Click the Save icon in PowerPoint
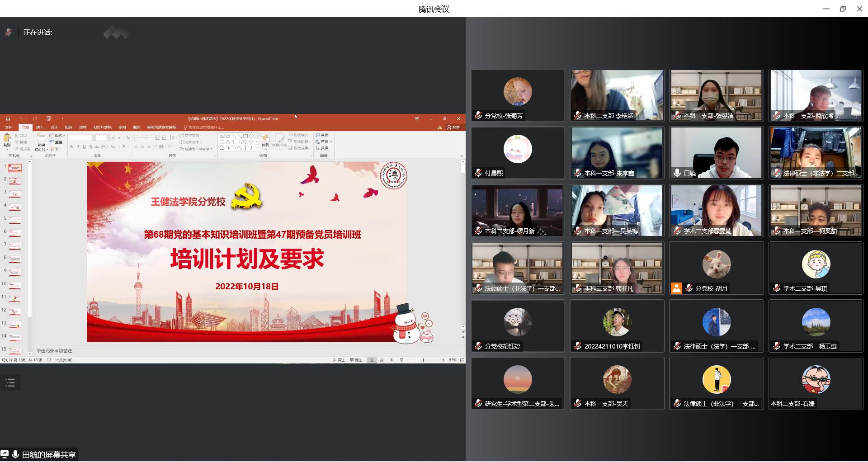Image resolution: width=868 pixels, height=462 pixels. point(8,119)
